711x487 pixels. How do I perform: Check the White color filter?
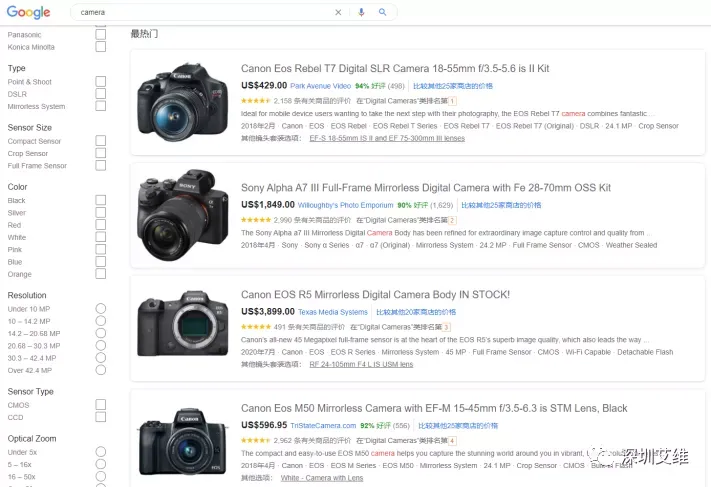click(101, 237)
